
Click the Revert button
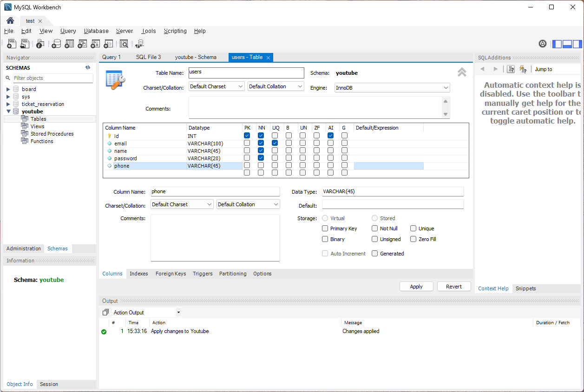click(454, 287)
